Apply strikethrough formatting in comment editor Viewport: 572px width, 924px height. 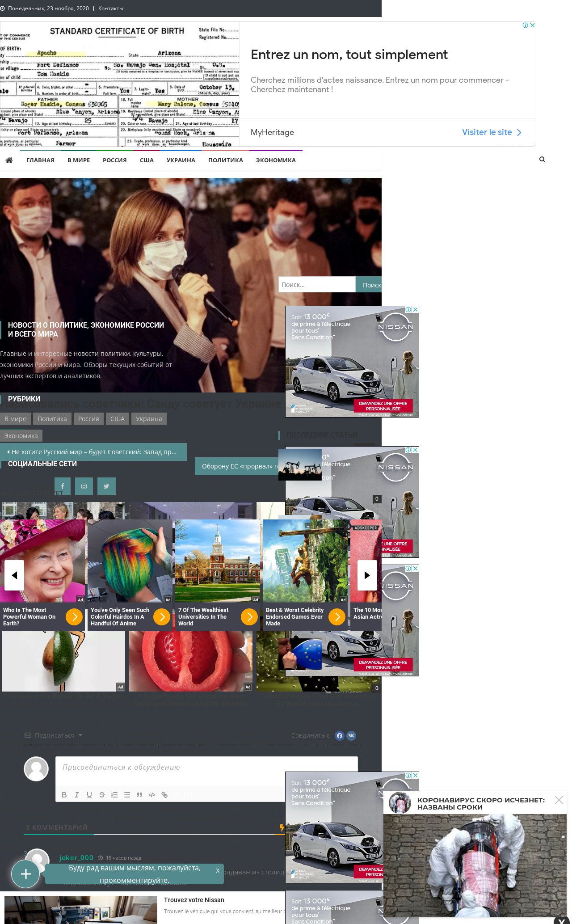(x=101, y=794)
